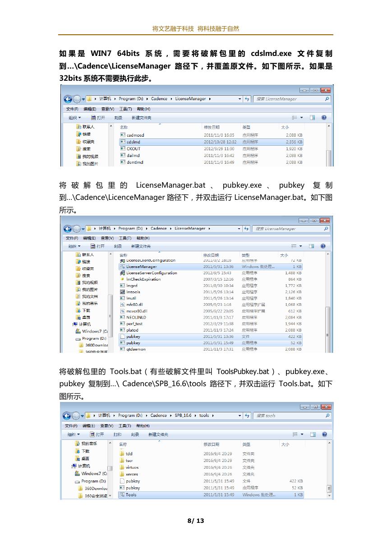Open 我的视频 in the lmtools window sidebar
Viewport: 392px width, 554px height.
coord(86,282)
